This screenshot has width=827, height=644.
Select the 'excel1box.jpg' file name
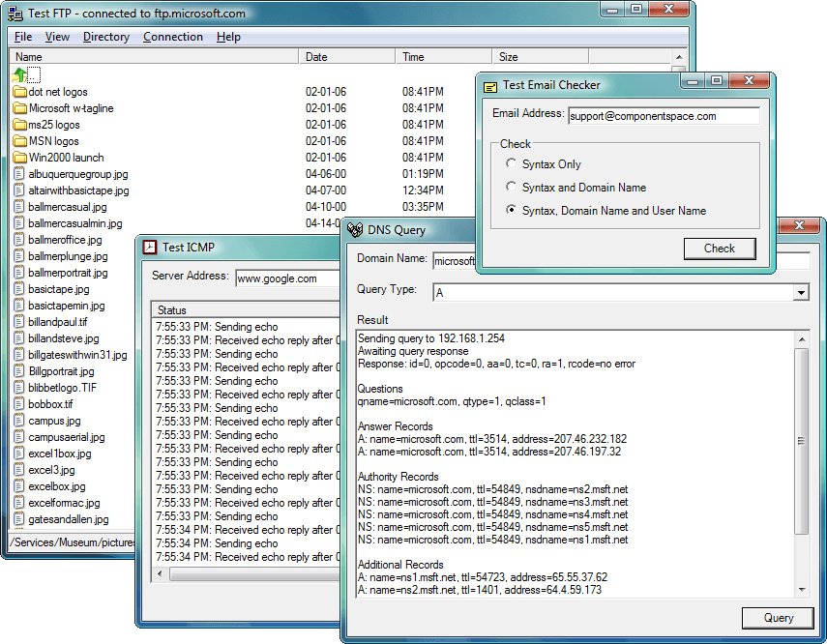[x=60, y=454]
